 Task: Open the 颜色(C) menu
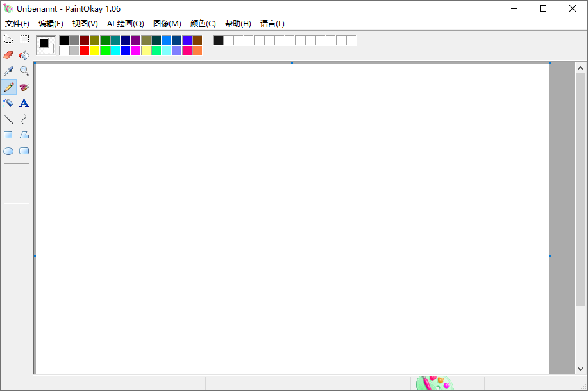point(202,23)
